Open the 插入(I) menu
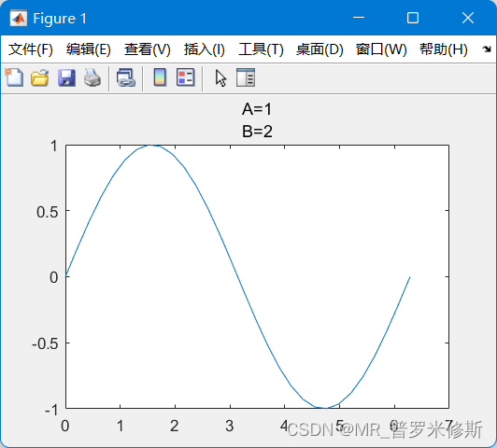The width and height of the screenshot is (497, 448). (x=205, y=49)
